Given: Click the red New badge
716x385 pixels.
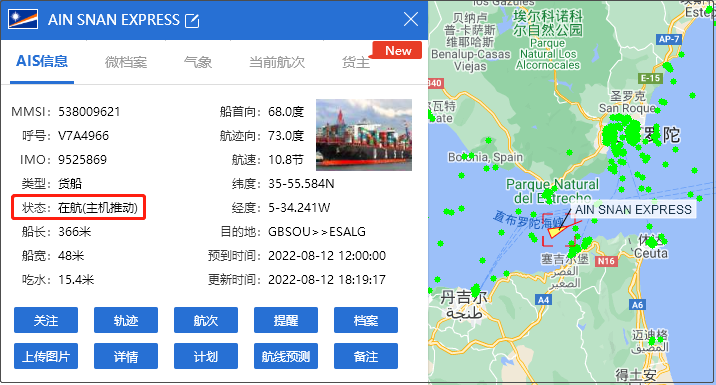Looking at the screenshot, I should (398, 50).
